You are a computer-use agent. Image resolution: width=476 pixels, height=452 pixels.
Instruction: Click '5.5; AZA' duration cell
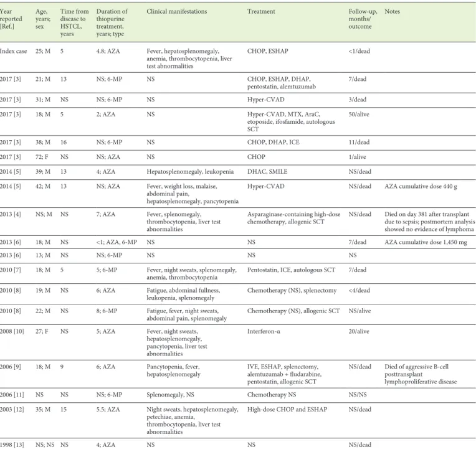[x=108, y=409]
